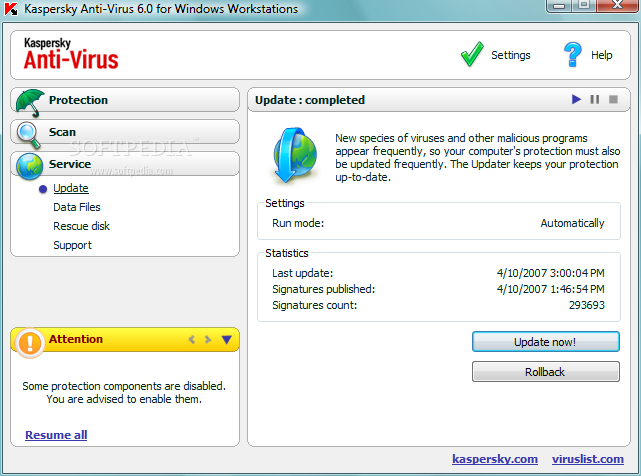Click the magnifying glass Scan icon

point(29,135)
